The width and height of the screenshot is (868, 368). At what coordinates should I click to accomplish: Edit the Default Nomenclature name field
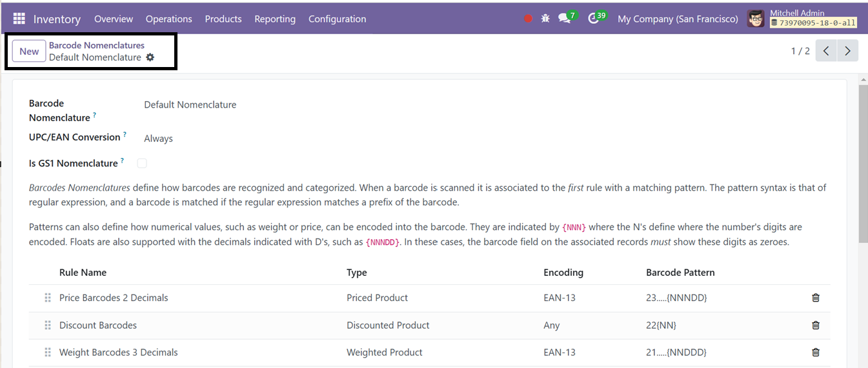[190, 104]
